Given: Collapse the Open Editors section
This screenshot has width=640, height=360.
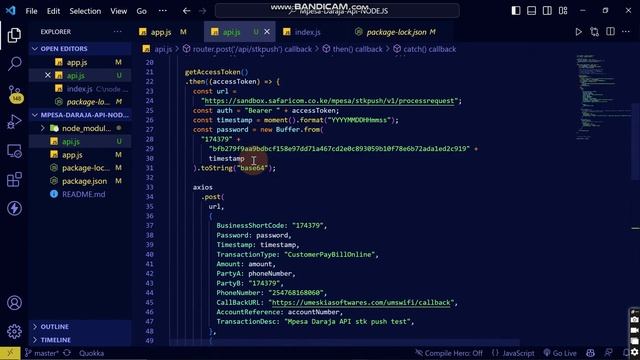Looking at the screenshot, I should coord(80,49).
